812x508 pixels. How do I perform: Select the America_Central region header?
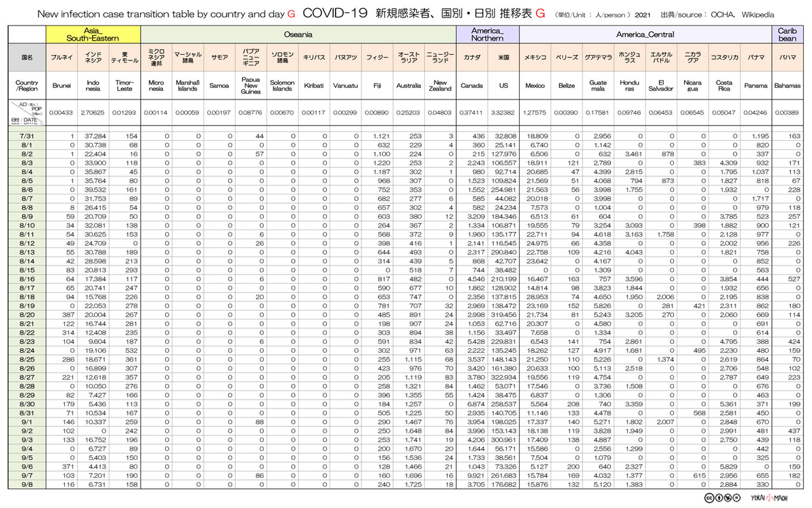646,34
